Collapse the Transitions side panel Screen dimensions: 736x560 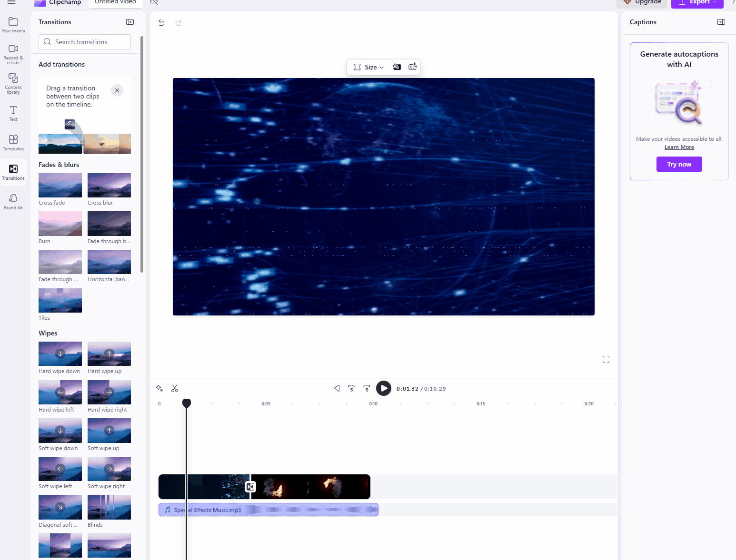[x=129, y=22]
